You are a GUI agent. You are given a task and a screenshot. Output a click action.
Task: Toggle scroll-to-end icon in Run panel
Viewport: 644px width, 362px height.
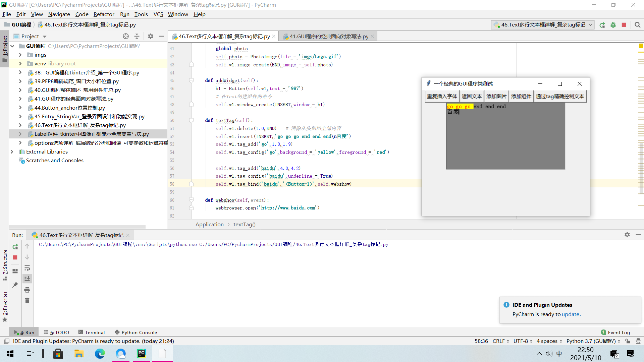point(27,279)
